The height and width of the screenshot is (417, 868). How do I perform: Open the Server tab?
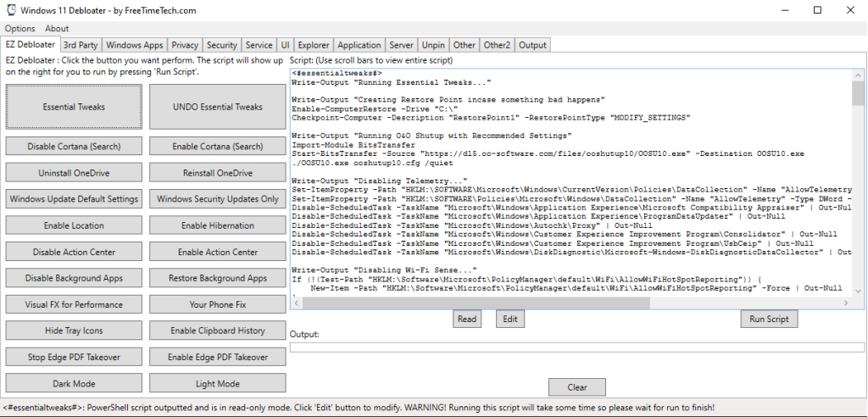(401, 46)
